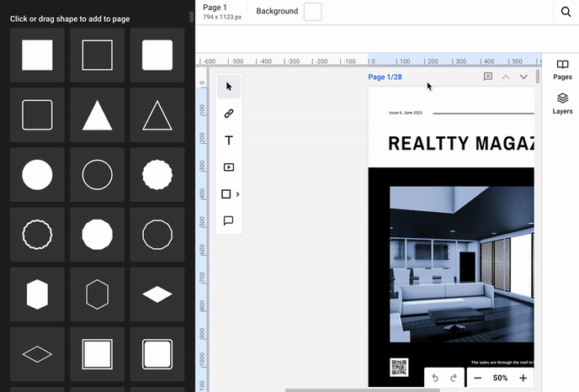The image size is (579, 392).
Task: Select the QR code on page
Action: pos(399,368)
